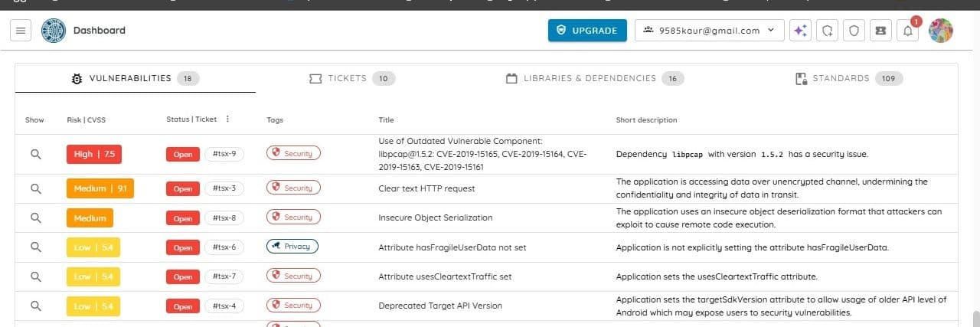
Task: Click the plain shield icon in header
Action: pyautogui.click(x=853, y=31)
